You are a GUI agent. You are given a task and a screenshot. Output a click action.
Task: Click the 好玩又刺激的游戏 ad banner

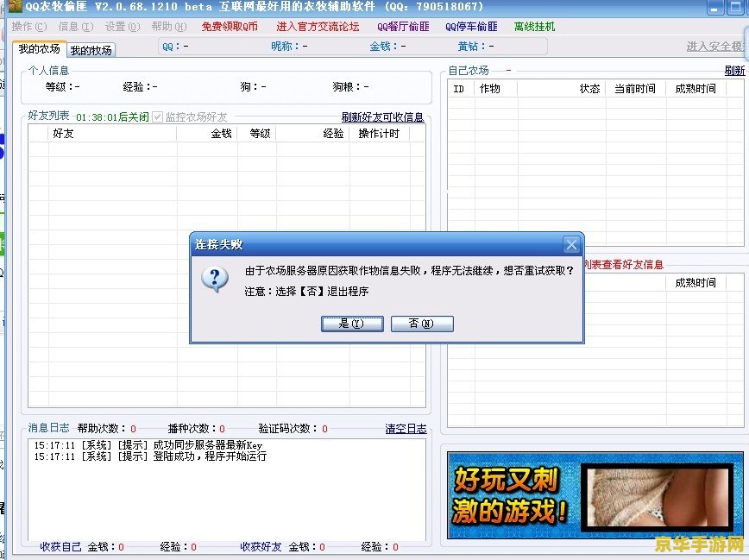(595, 495)
